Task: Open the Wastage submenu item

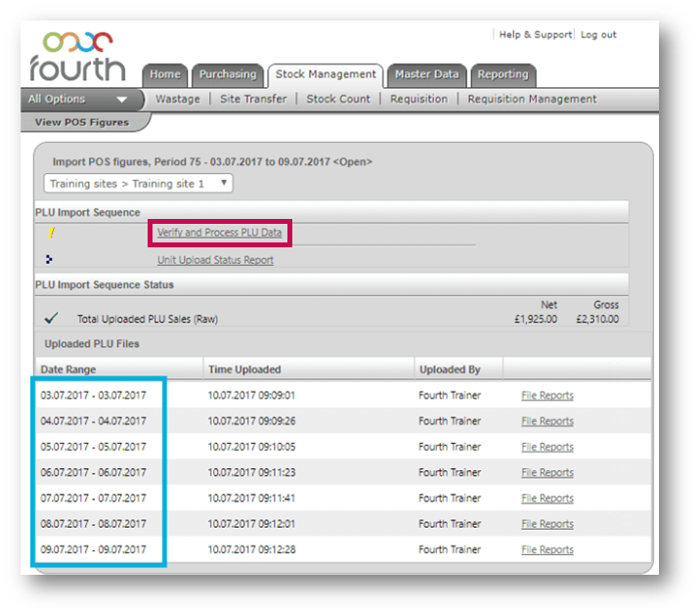Action: 177,99
